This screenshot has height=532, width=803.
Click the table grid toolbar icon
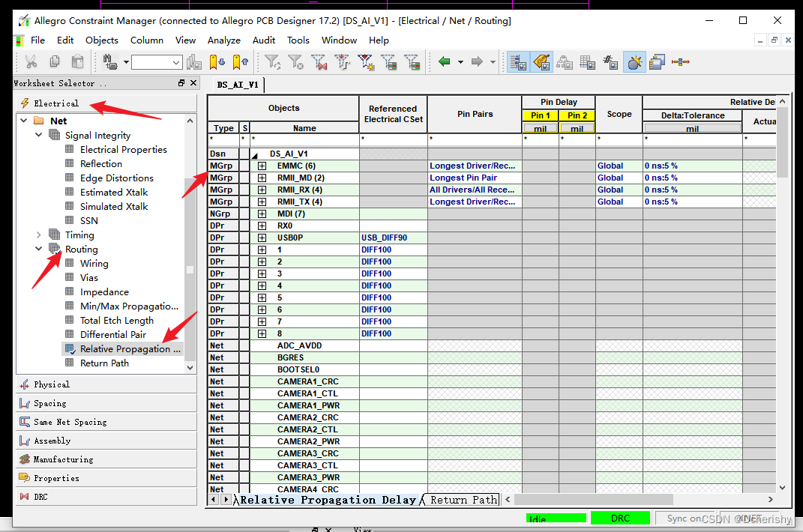[x=587, y=62]
